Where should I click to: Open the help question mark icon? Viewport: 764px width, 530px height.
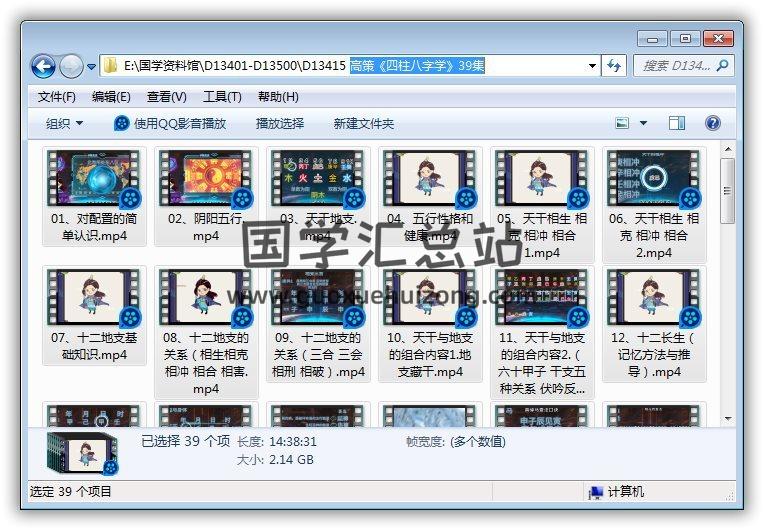713,124
